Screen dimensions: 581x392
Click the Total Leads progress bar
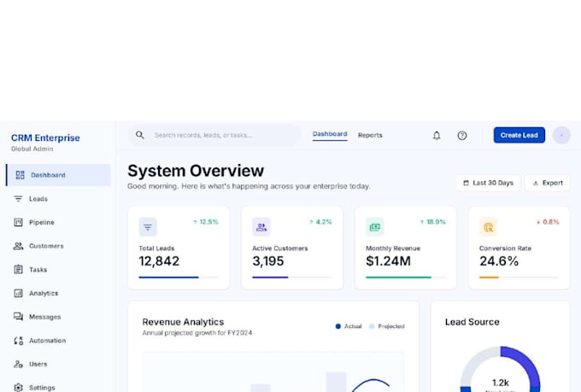point(179,278)
